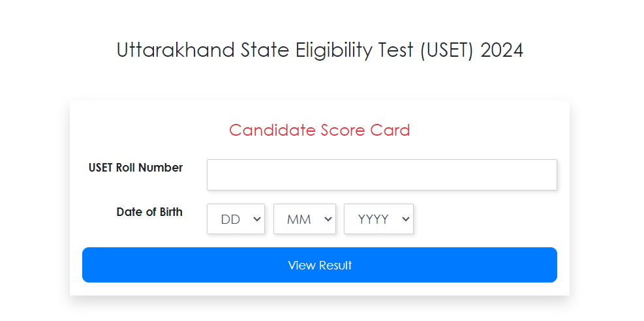Expand the birth month selector
Screen dimensions: 644x321
point(304,219)
